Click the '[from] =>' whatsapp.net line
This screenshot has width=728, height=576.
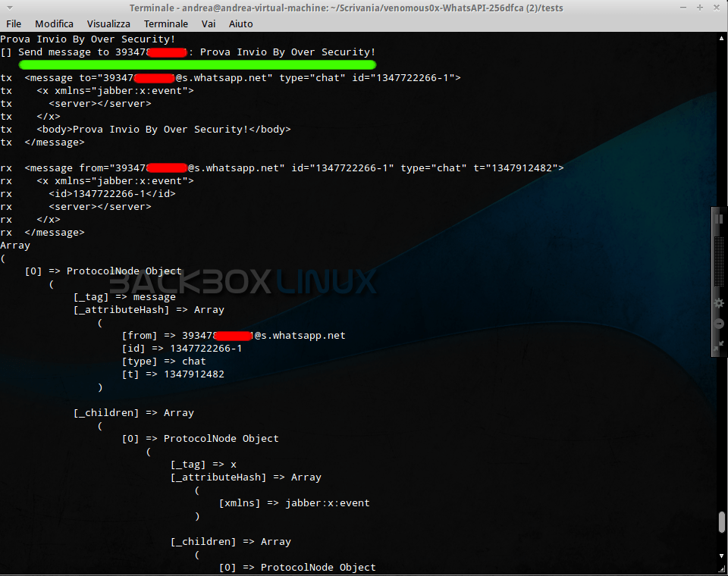tap(234, 336)
